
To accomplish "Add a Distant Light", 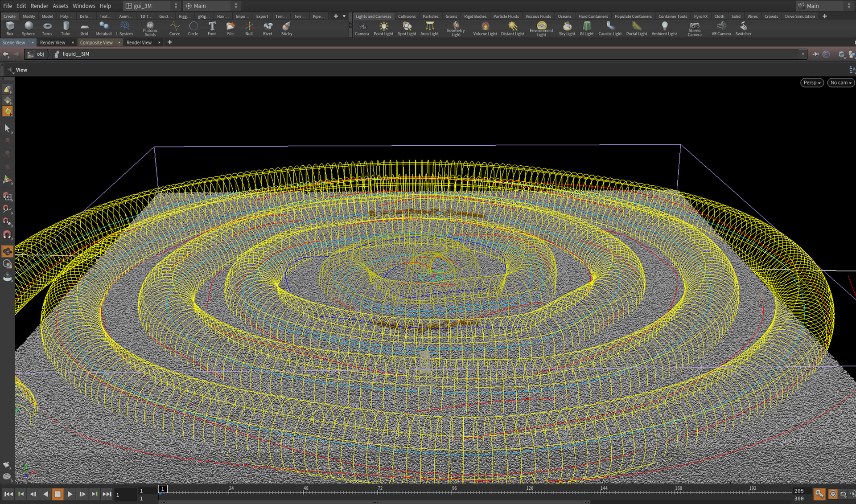I will tap(512, 29).
